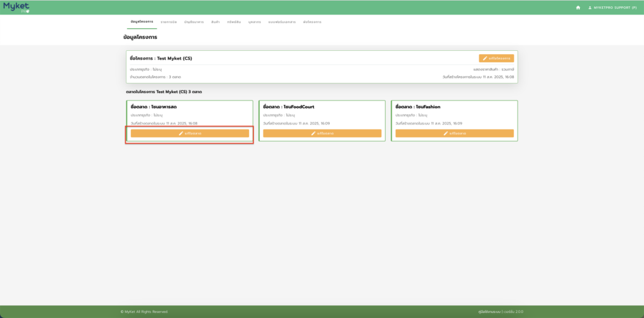
Task: Go to the ทรัพย์สิน tab
Action: click(x=234, y=22)
